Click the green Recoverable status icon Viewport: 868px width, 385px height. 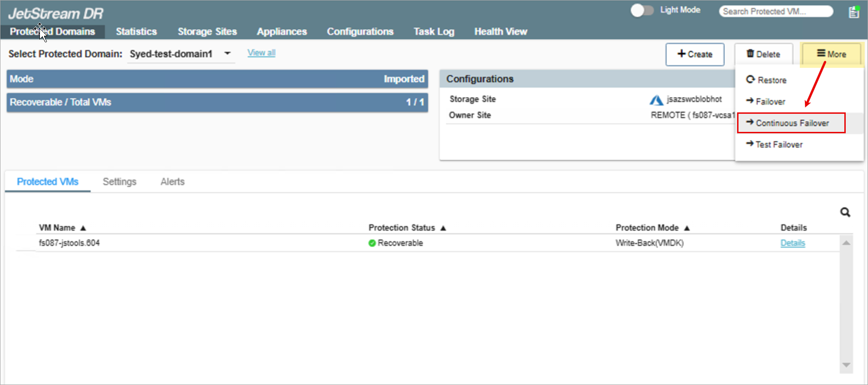tap(372, 243)
